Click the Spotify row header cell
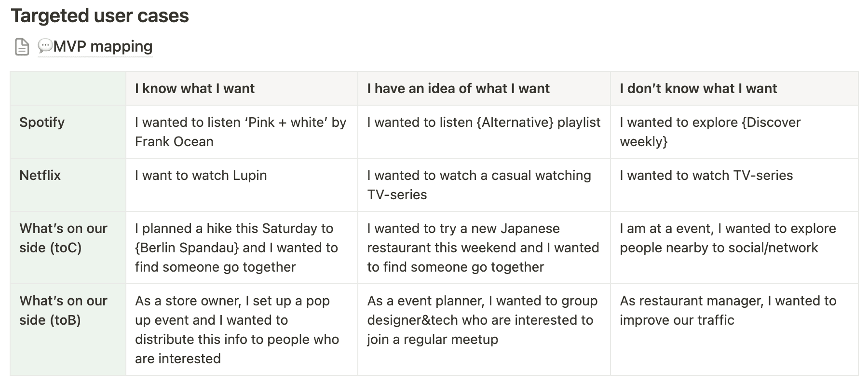868x385 pixels. coord(68,132)
